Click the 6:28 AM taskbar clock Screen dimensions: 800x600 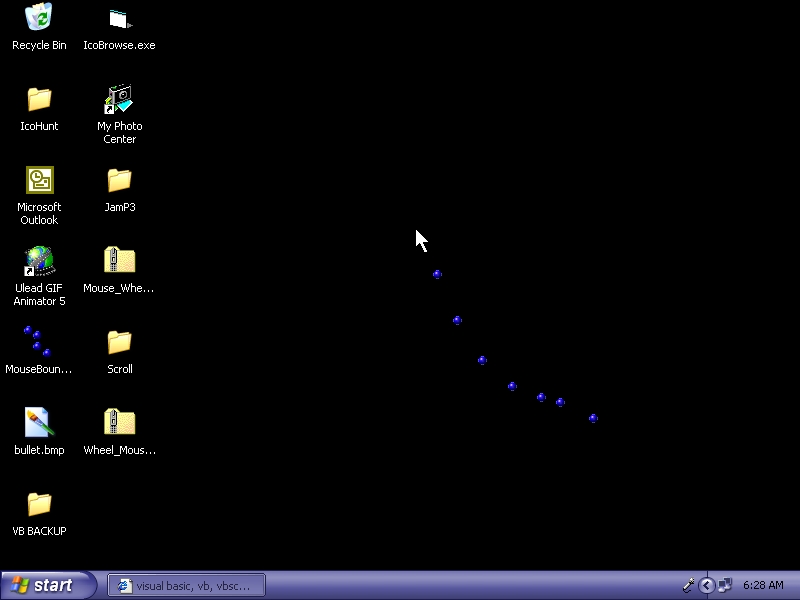763,585
